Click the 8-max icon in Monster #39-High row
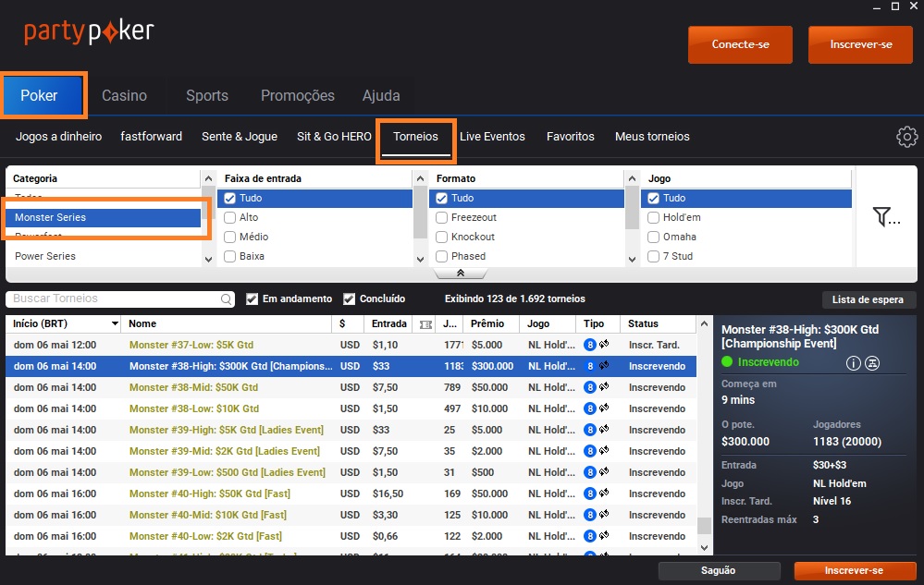 [590, 430]
